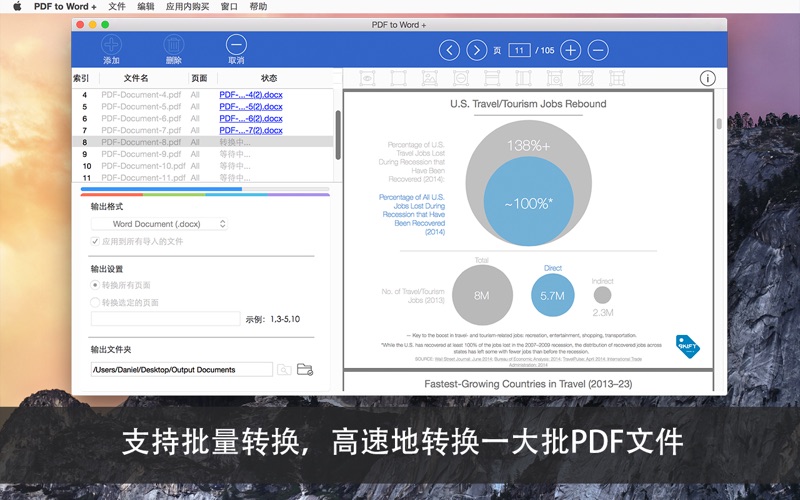
Task: Go to next page with right arrow
Action: tap(477, 50)
